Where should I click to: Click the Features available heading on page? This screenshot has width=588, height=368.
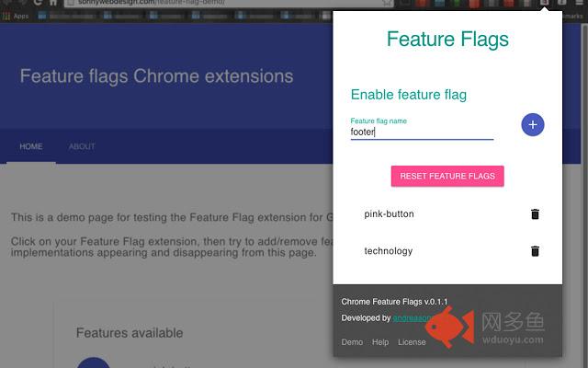pos(130,333)
